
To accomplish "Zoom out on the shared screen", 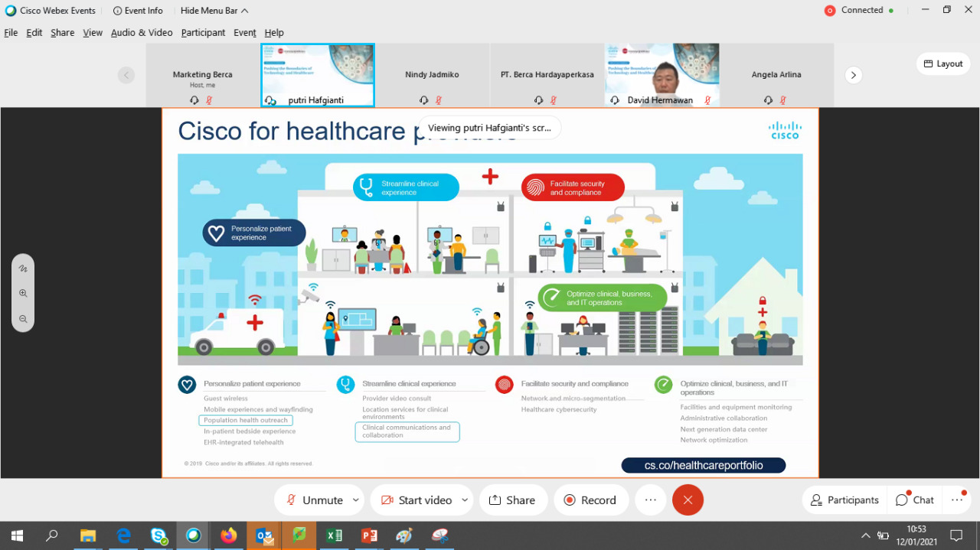I will [23, 319].
